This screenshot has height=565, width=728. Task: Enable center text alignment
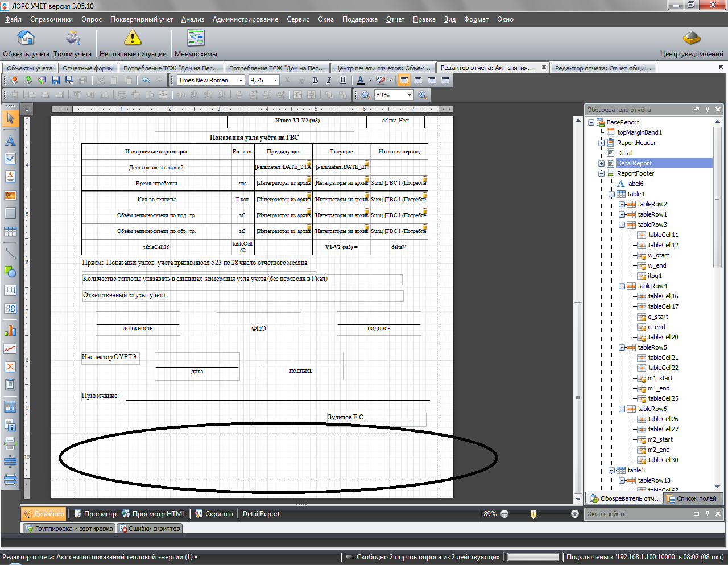tap(418, 80)
